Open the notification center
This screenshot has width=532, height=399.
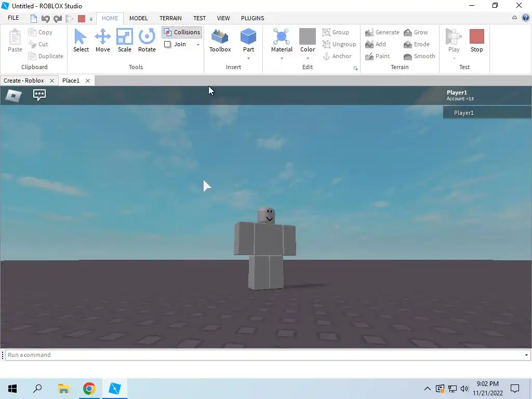tap(515, 389)
